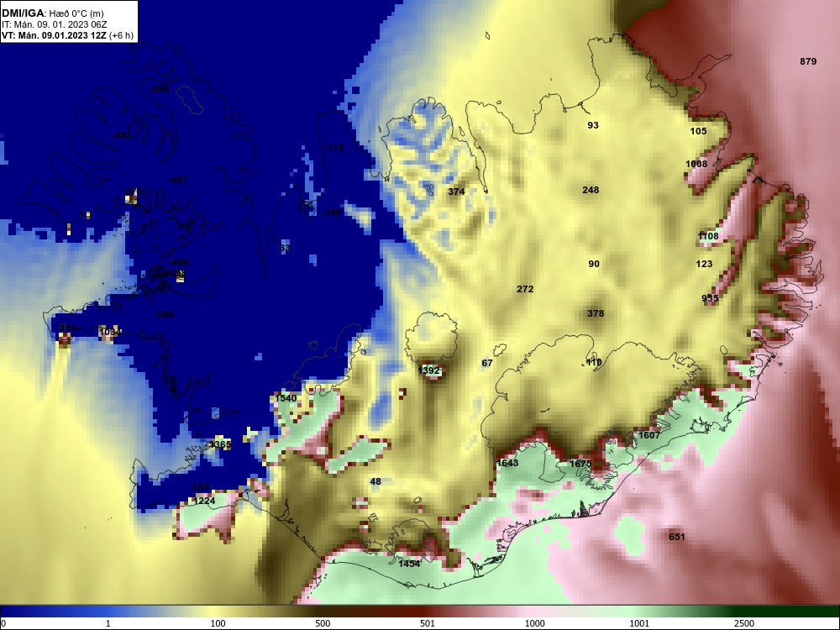Click the 272 map value
The image size is (840, 630).
pos(525,289)
